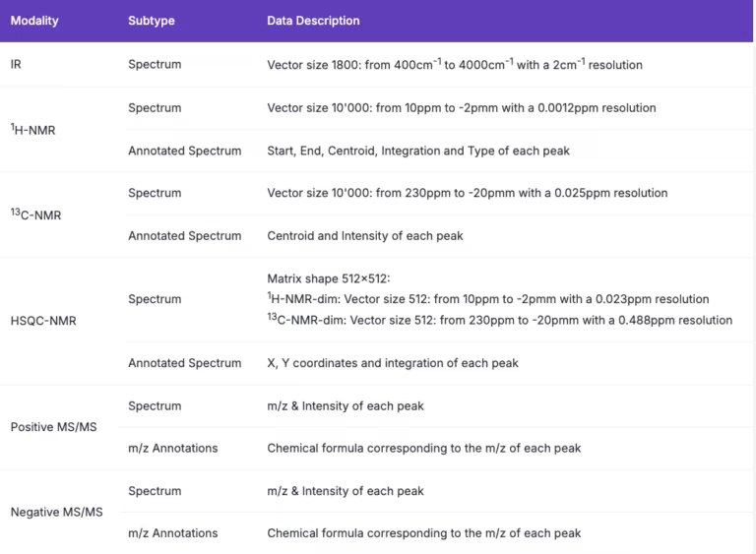The width and height of the screenshot is (756, 554).
Task: Click the 'Start, End, Centroid, Integration' description
Action: (x=417, y=151)
